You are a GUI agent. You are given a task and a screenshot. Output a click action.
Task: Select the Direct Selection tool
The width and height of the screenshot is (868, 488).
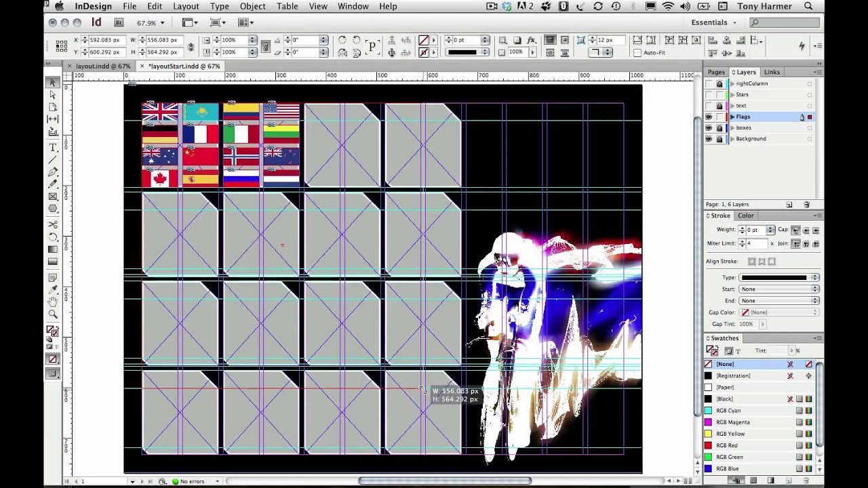tap(53, 95)
